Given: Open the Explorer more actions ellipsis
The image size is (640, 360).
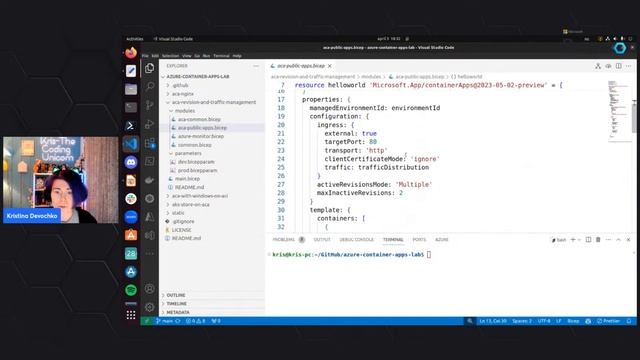Looking at the screenshot, I should pos(256,66).
